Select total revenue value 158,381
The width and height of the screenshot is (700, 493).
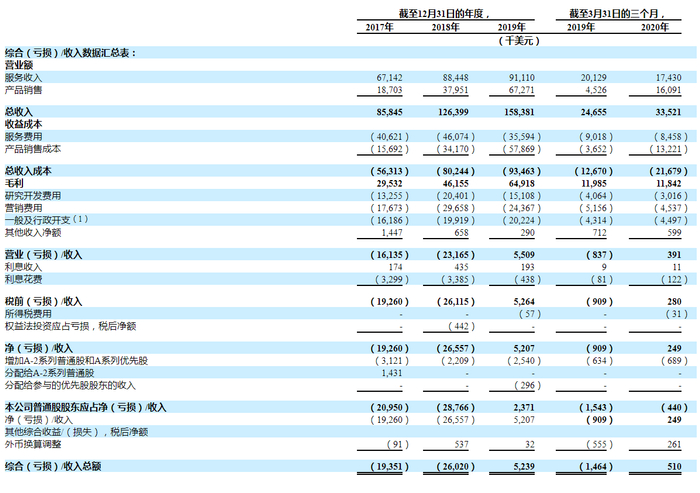(x=519, y=112)
